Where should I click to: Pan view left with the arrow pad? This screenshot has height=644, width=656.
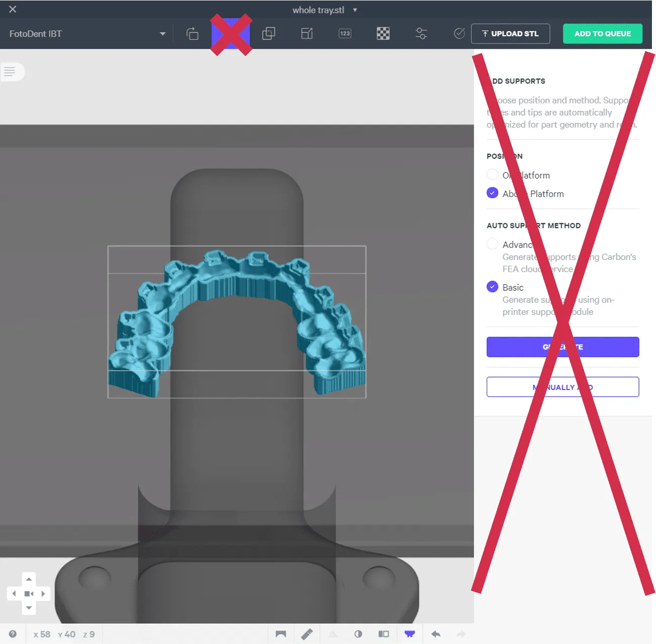pos(14,594)
